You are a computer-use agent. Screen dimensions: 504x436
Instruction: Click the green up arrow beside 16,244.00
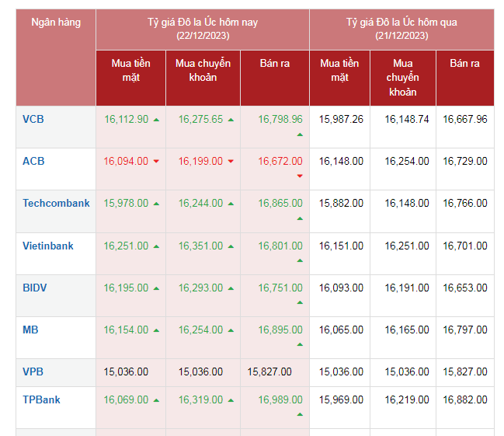pyautogui.click(x=231, y=204)
